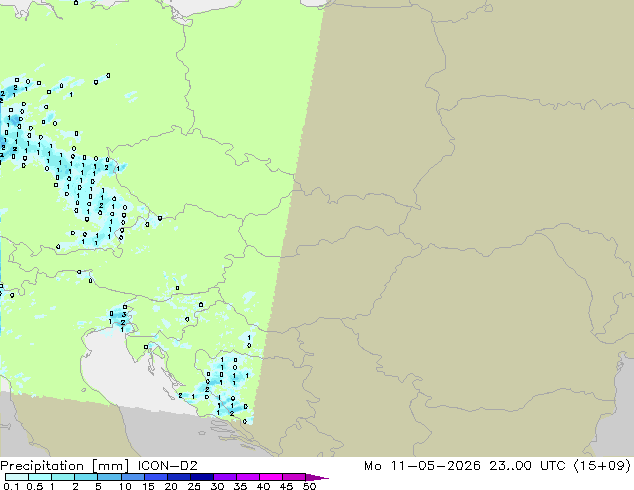Screen dimensions: 634x490
Task: Click the 'ICON-D2' model label
Action: (x=167, y=466)
